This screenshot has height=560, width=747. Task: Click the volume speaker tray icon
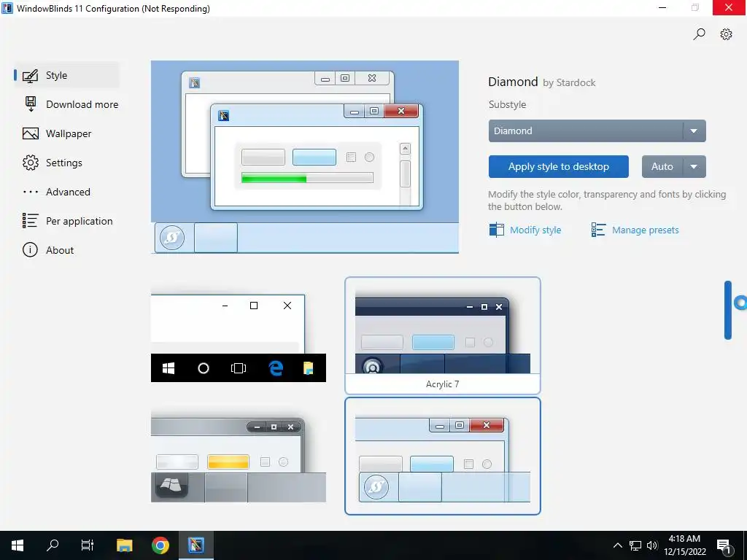point(652,545)
